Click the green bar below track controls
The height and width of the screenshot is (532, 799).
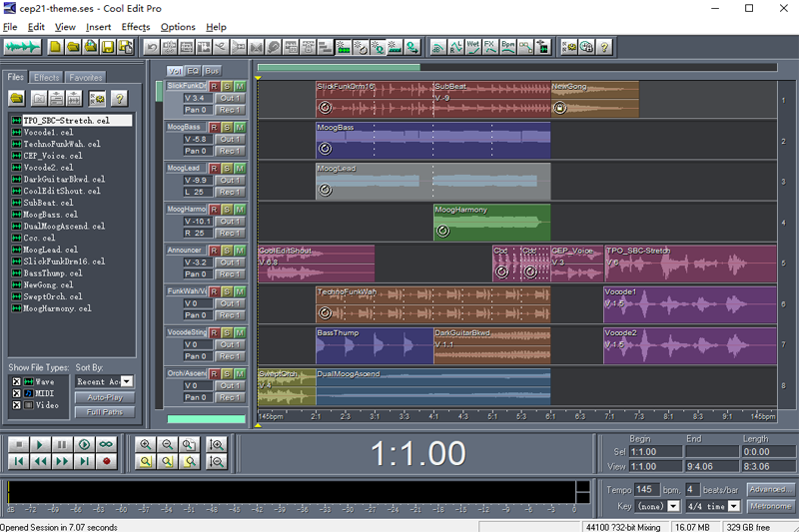(207, 419)
